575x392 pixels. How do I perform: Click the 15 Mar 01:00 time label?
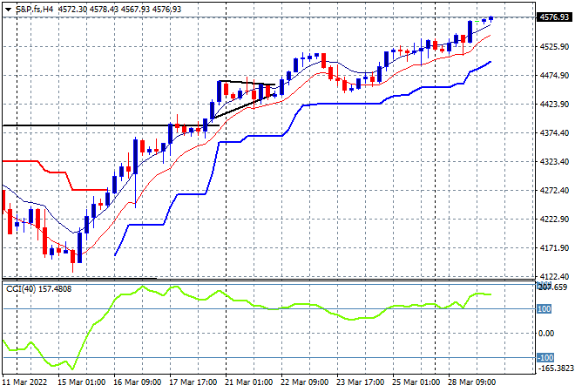(81, 382)
